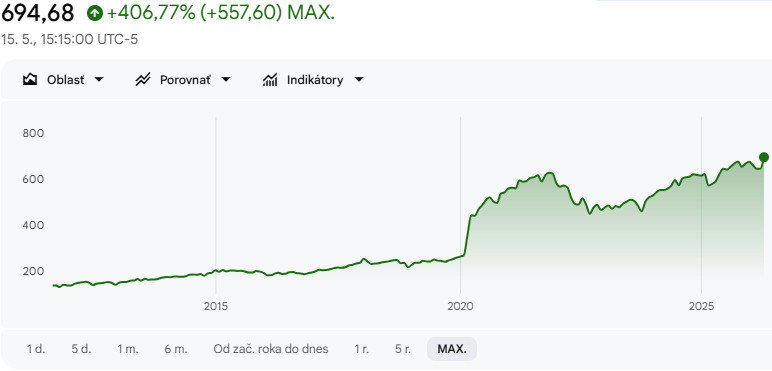This screenshot has width=772, height=371.
Task: Select the 1 r. time range
Action: [361, 349]
